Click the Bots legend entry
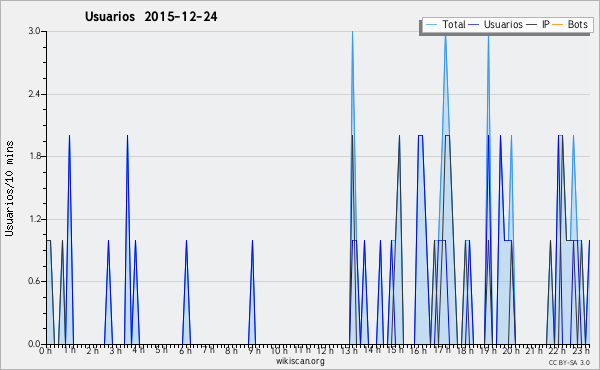This screenshot has width=600, height=370. click(570, 25)
